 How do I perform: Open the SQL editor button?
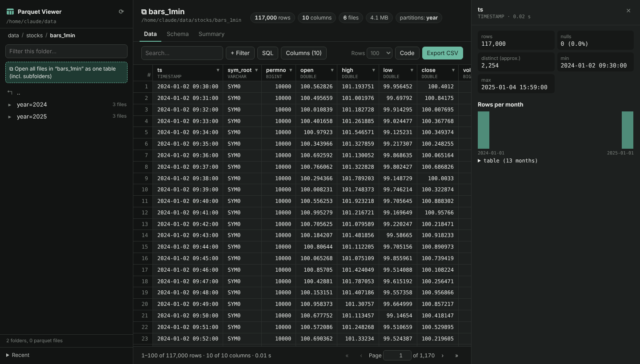pyautogui.click(x=268, y=53)
